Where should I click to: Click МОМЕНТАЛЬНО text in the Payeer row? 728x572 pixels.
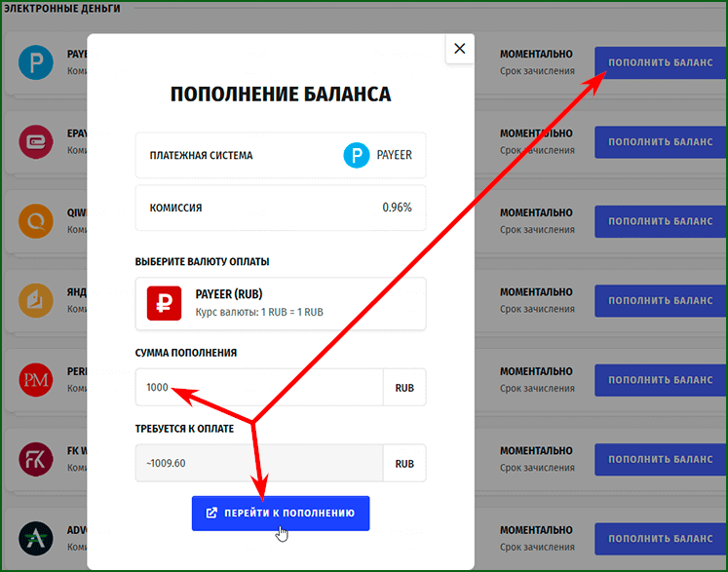pyautogui.click(x=536, y=55)
